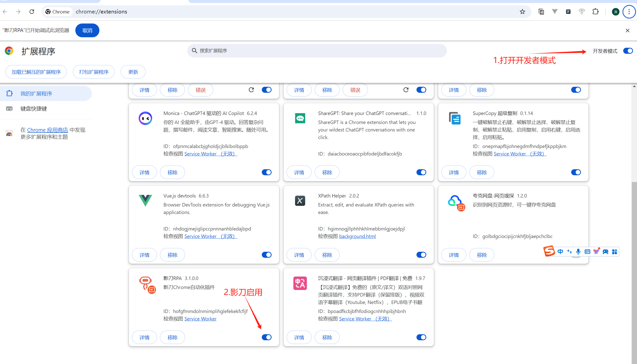
Task: Open the Chrome three-dot menu
Action: [x=629, y=11]
